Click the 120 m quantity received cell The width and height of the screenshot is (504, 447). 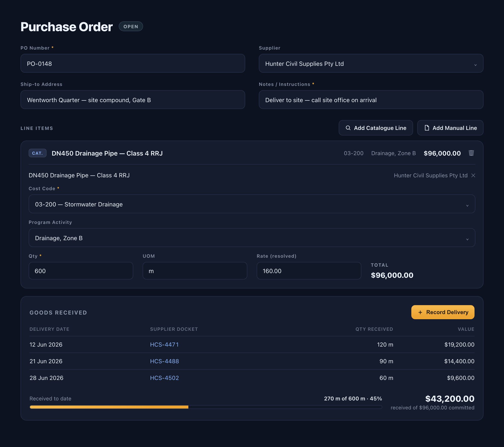click(x=385, y=345)
